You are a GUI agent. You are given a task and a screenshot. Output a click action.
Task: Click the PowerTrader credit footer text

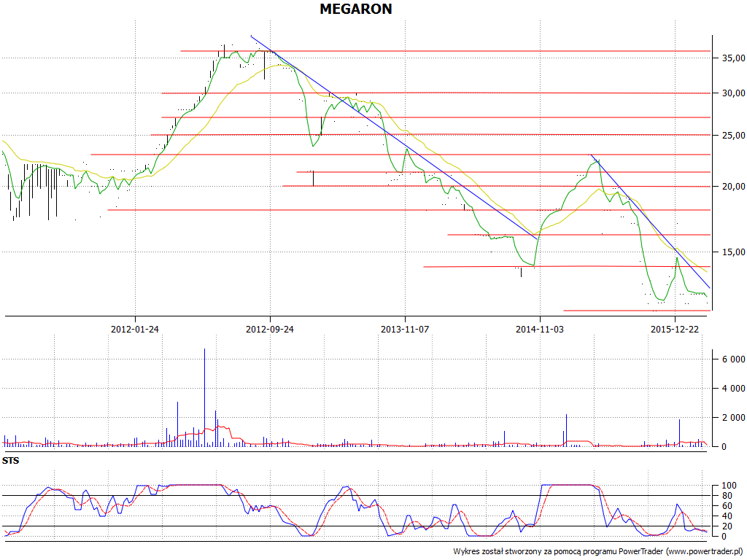[599, 551]
